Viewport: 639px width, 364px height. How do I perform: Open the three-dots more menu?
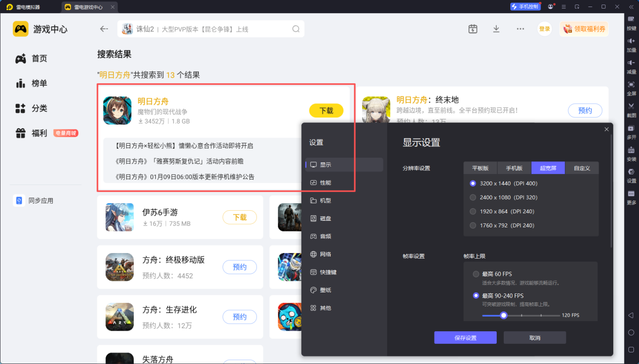point(520,29)
